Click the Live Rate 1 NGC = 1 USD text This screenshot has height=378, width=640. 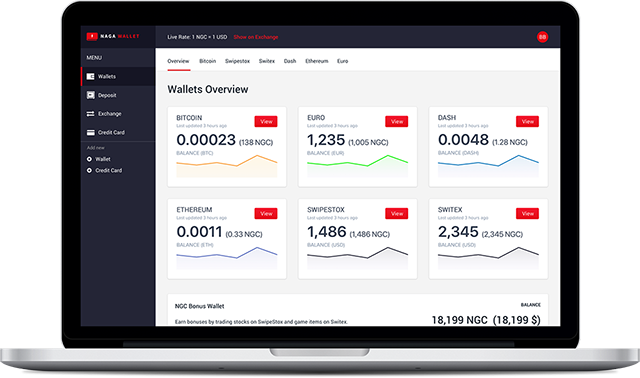pyautogui.click(x=197, y=37)
